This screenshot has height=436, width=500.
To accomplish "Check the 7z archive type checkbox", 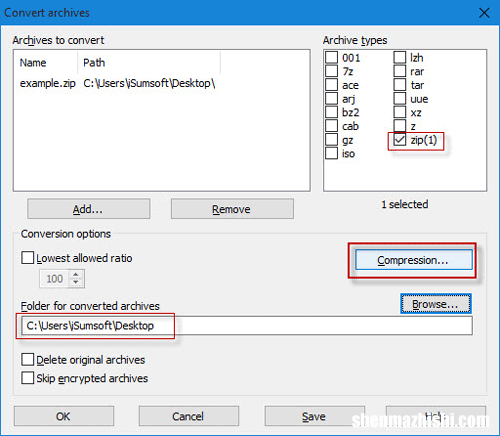I will (331, 71).
